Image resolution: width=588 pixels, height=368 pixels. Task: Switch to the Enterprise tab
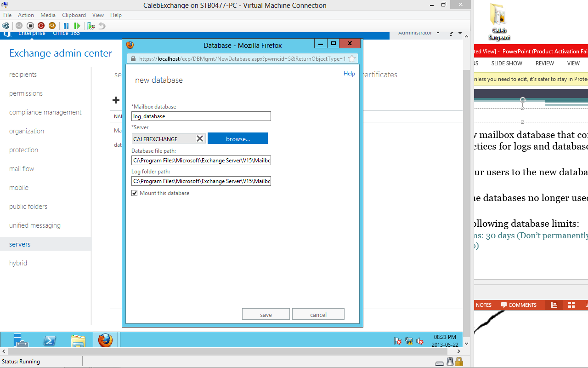[x=32, y=33]
